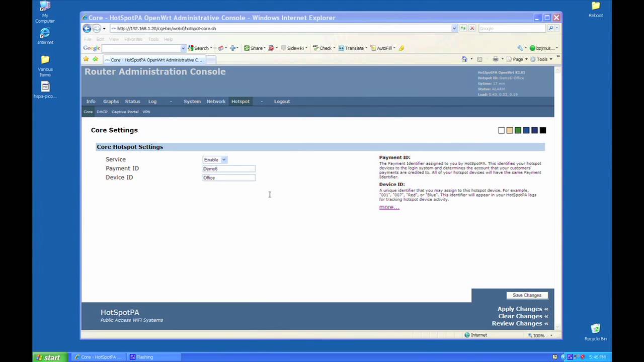
Task: Click the Feeds icon in the command bar
Action: tap(479, 59)
